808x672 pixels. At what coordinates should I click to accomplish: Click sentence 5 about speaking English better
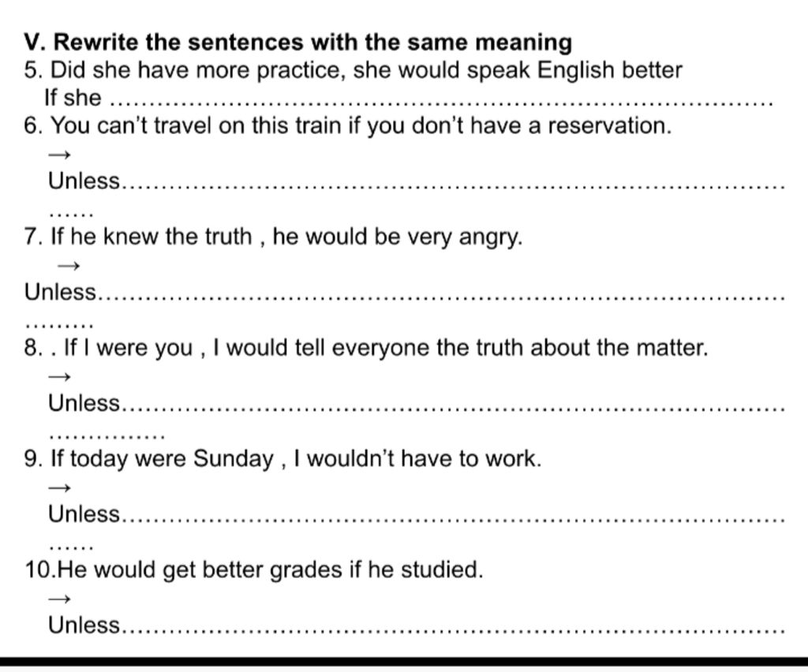[353, 70]
